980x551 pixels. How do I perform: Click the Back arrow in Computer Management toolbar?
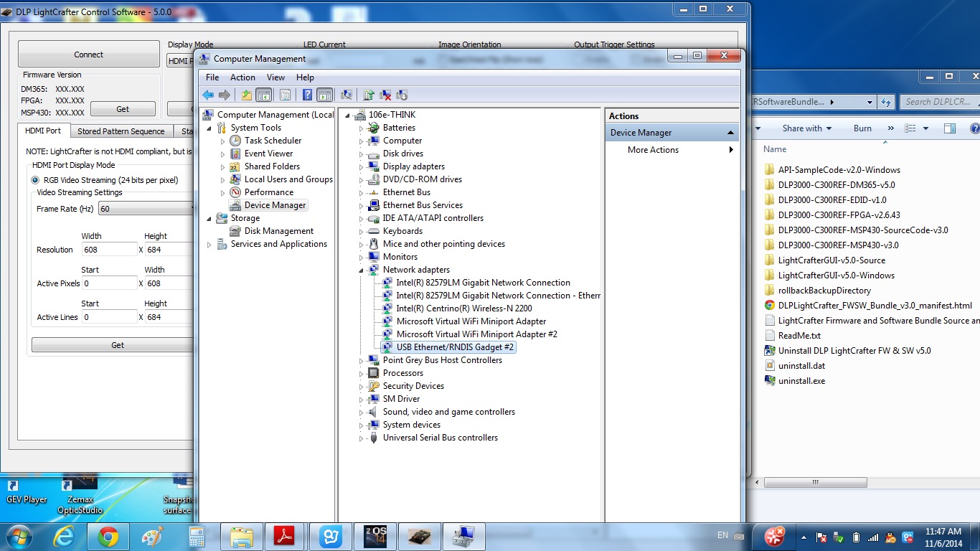click(x=208, y=95)
